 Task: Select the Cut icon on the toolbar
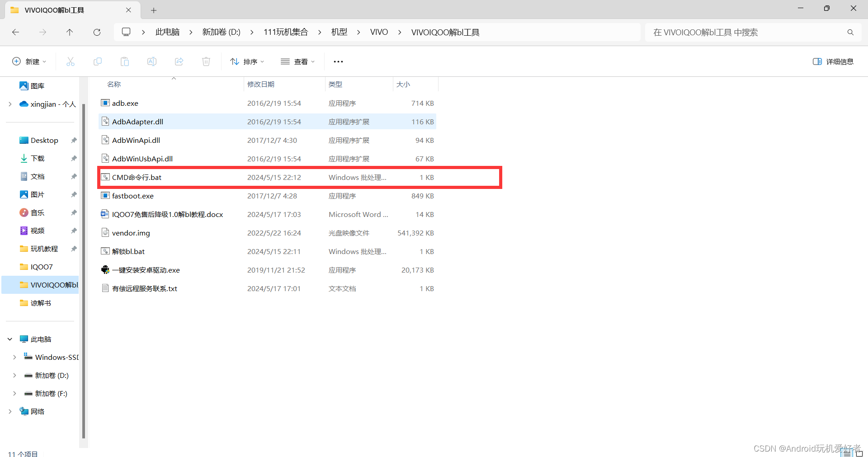[71, 61]
